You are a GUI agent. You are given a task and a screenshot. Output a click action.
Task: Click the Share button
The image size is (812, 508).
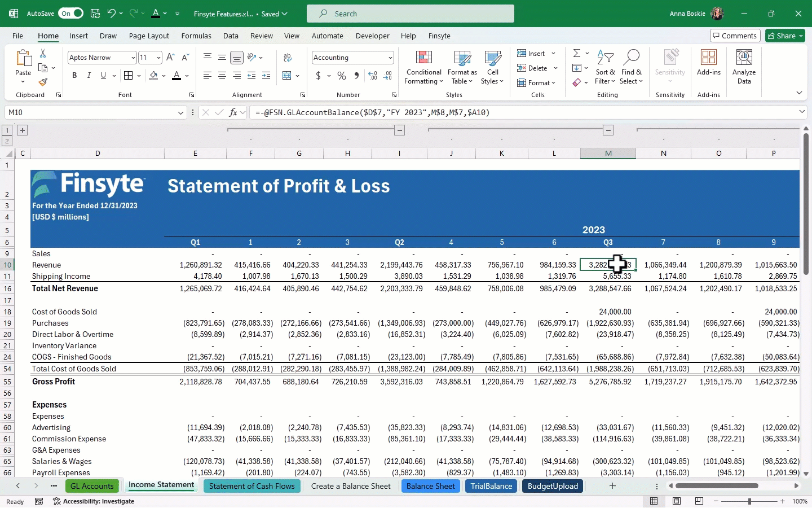(x=785, y=36)
